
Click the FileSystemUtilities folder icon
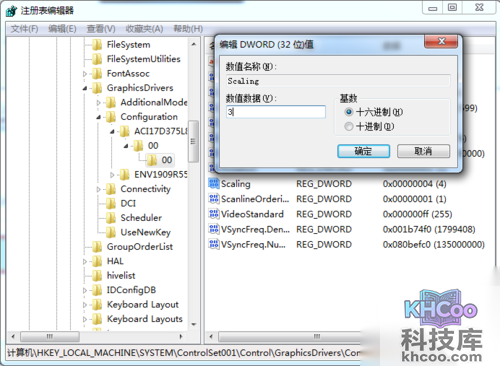pos(97,59)
